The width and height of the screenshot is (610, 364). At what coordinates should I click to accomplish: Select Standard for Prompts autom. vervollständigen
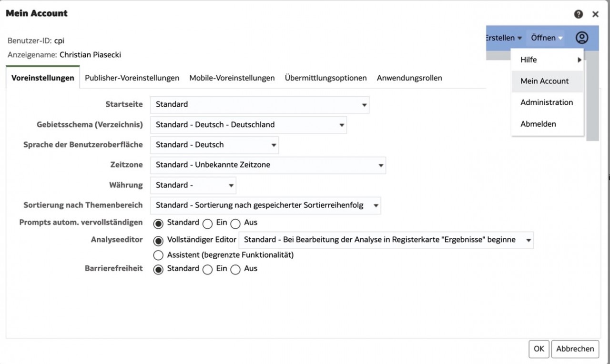pyautogui.click(x=158, y=223)
